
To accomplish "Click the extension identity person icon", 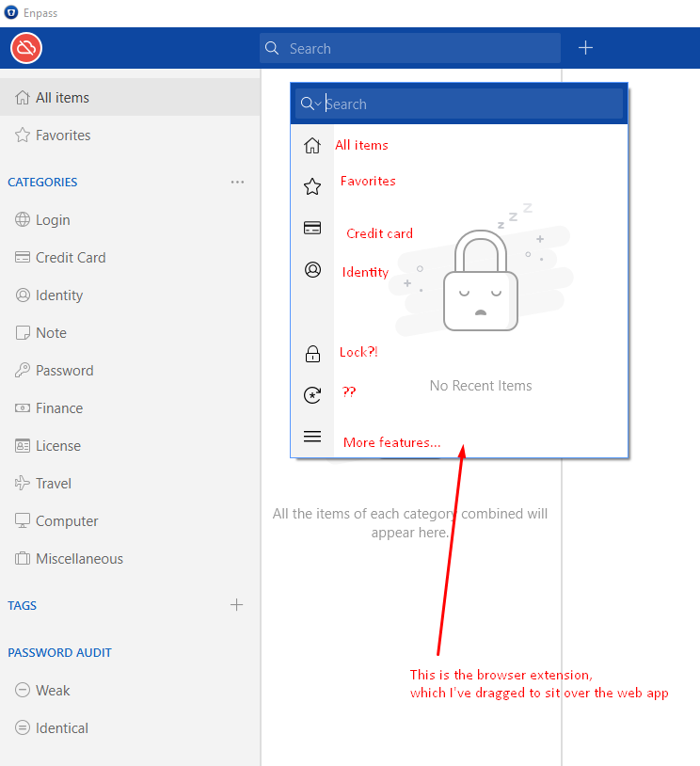I will click(x=312, y=270).
